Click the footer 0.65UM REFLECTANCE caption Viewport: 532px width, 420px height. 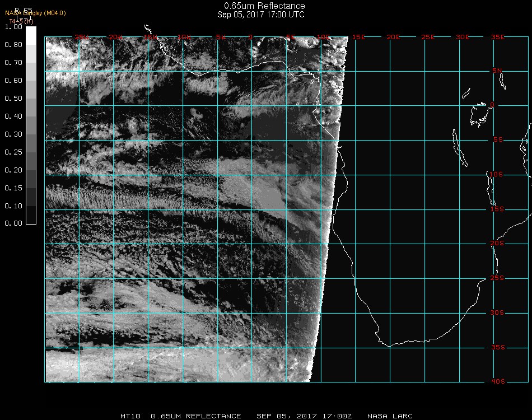pyautogui.click(x=195, y=416)
